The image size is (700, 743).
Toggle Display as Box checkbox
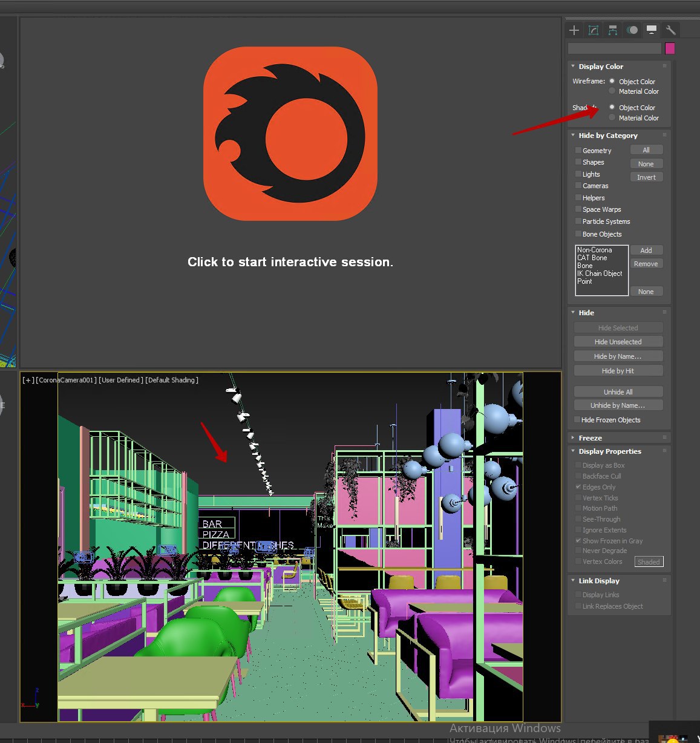pos(578,465)
